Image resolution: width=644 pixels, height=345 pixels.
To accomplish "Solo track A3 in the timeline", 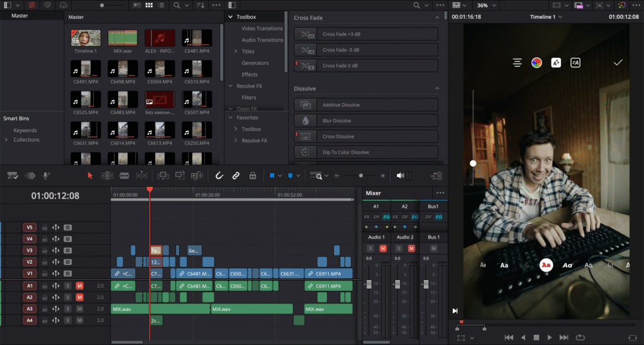I will point(67,308).
